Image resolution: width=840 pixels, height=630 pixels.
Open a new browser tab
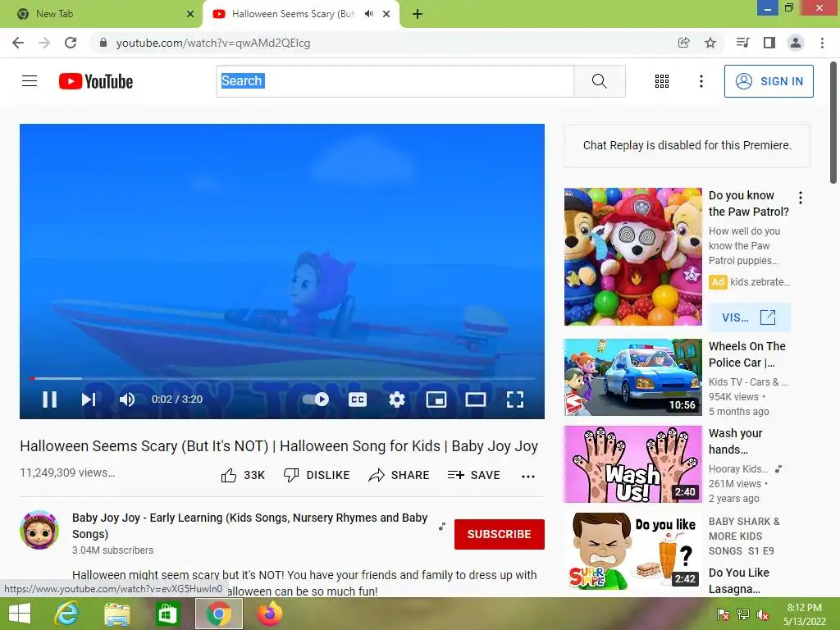(418, 14)
